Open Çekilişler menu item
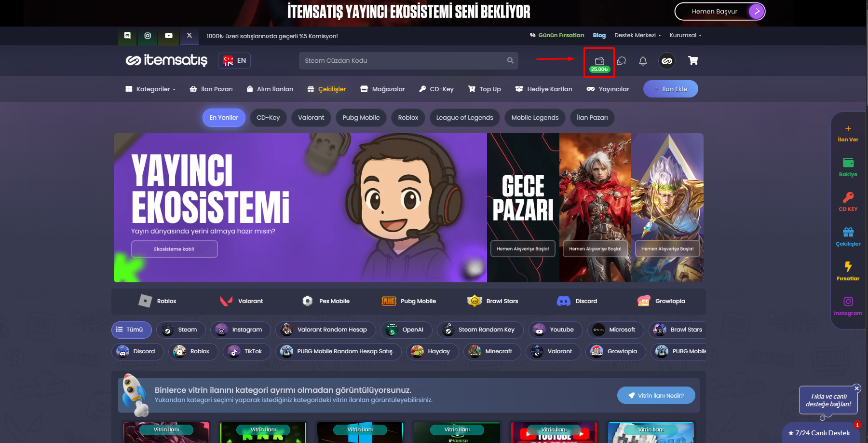This screenshot has height=443, width=868. [x=326, y=89]
